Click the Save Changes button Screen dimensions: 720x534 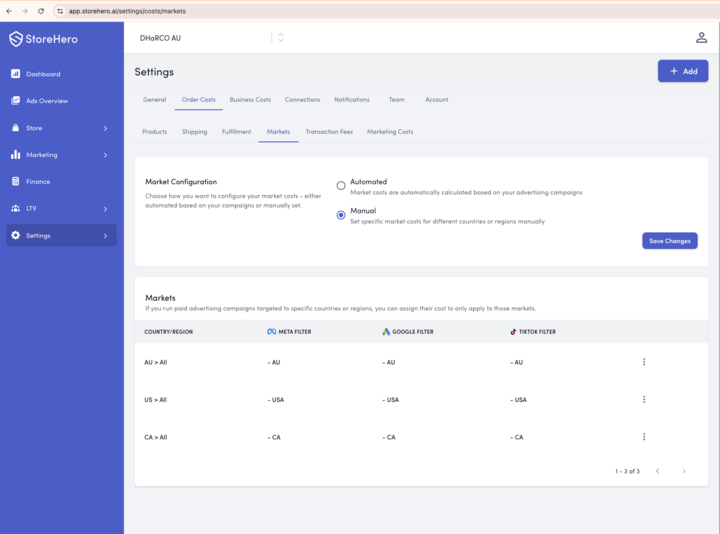(x=669, y=241)
